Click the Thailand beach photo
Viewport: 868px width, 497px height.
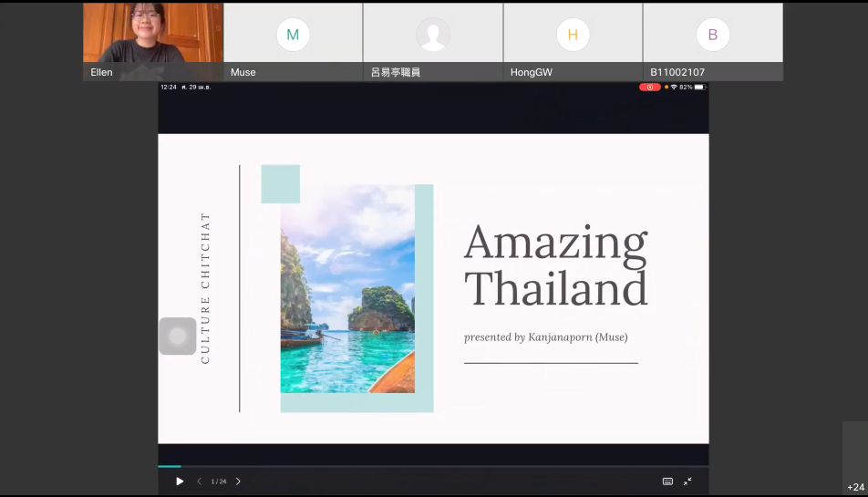point(347,289)
